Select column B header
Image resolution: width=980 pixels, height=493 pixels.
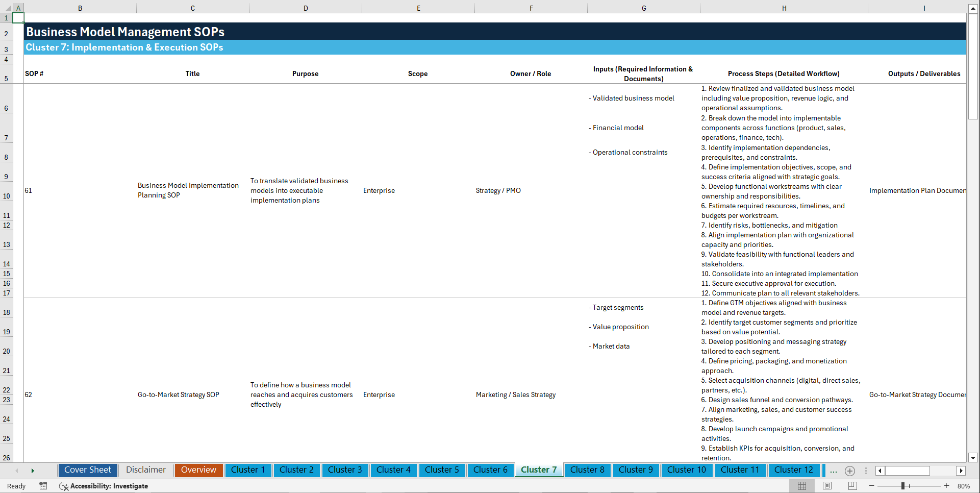(80, 8)
